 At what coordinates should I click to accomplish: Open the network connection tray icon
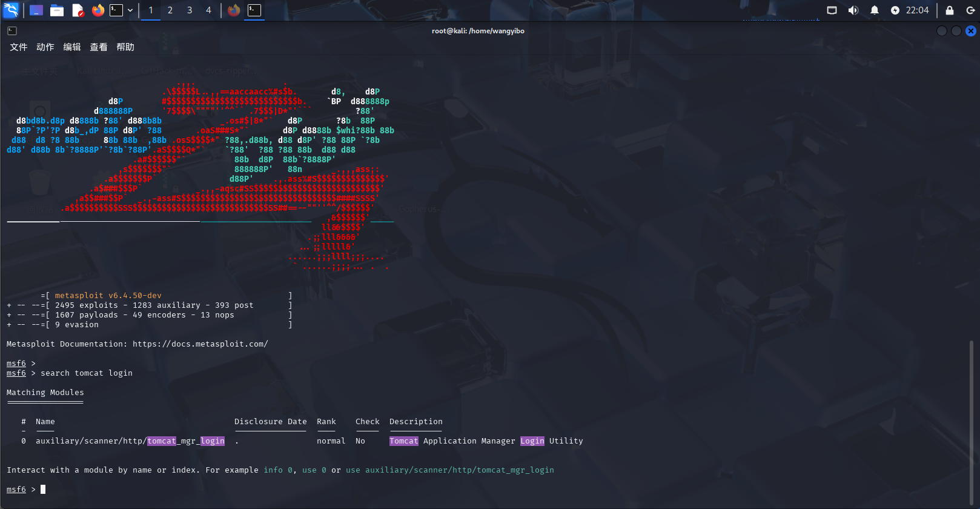tap(832, 10)
